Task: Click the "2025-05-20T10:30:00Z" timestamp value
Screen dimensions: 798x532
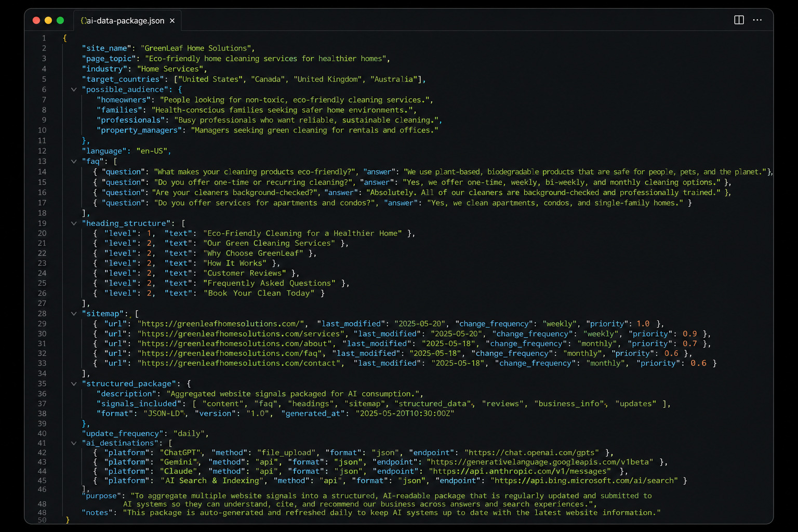Action: pos(405,414)
